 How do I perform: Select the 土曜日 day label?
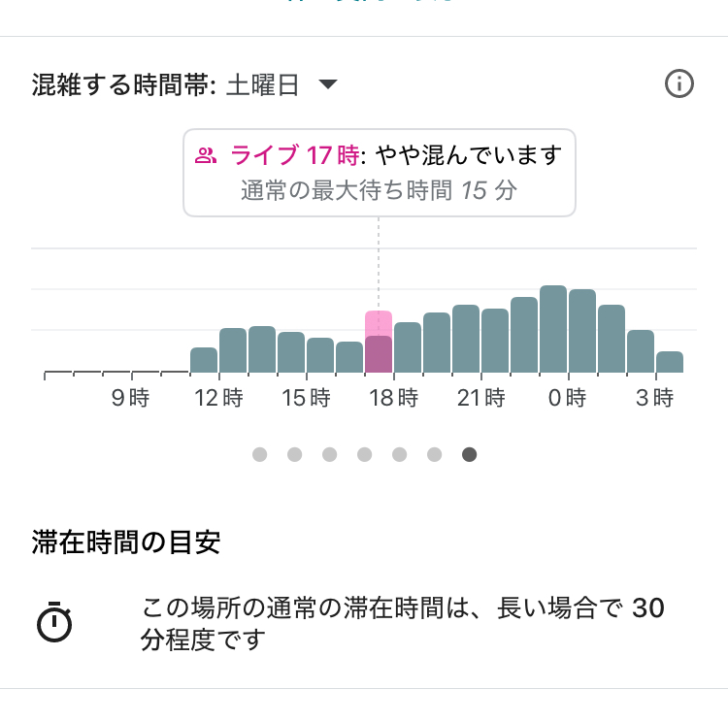tap(262, 85)
